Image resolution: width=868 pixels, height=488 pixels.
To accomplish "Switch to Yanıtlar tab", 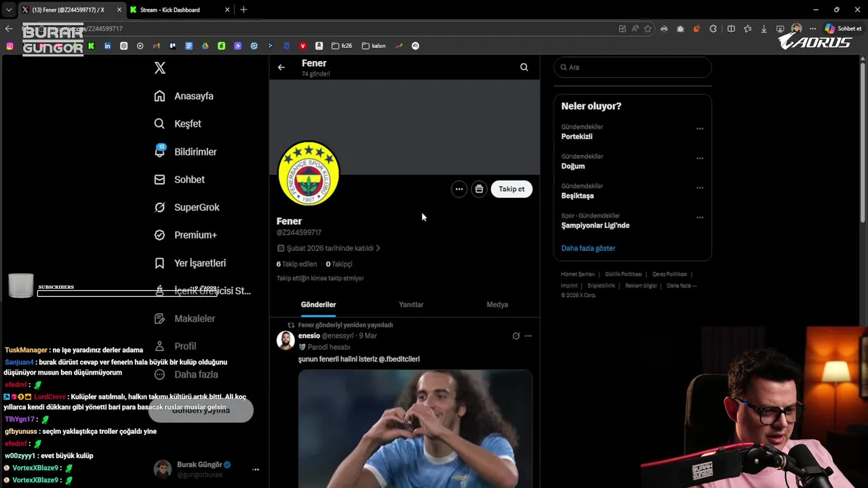I will (411, 305).
